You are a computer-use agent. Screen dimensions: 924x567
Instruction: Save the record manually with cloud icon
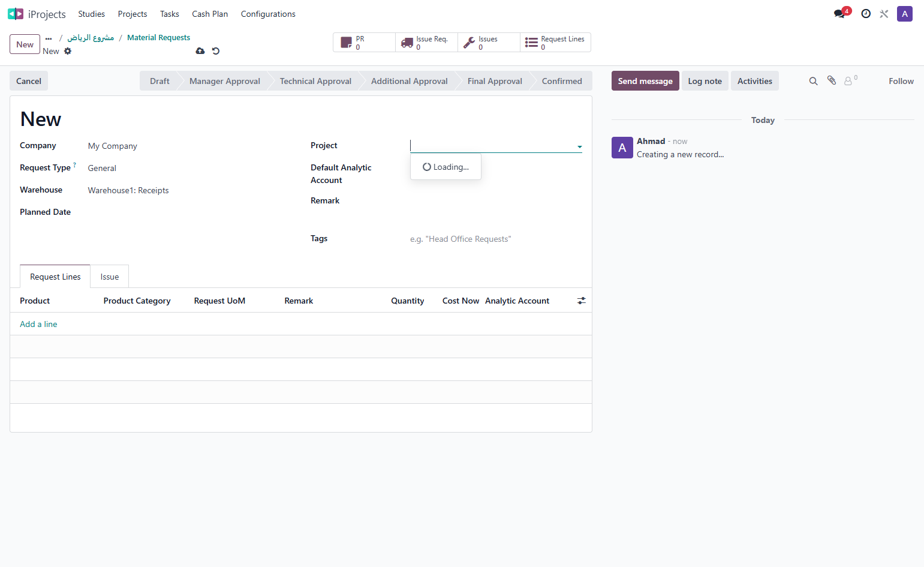[200, 51]
